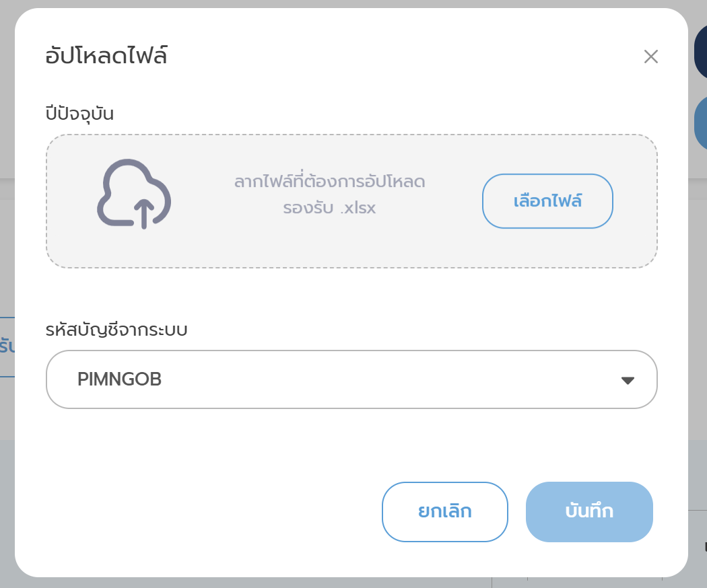Open the PIMNGOB account code dropdown
Image resolution: width=707 pixels, height=588 pixels.
click(351, 379)
